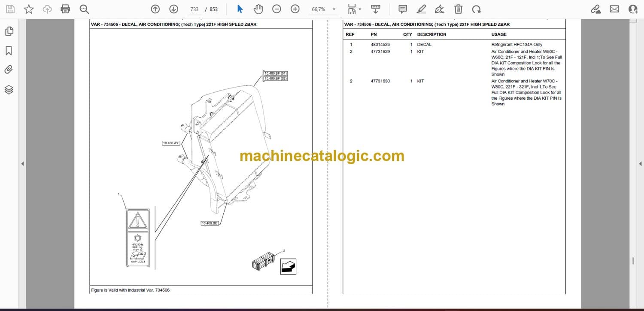
Task: Click the 10.400.BF (02) callout label
Action: pos(276,79)
